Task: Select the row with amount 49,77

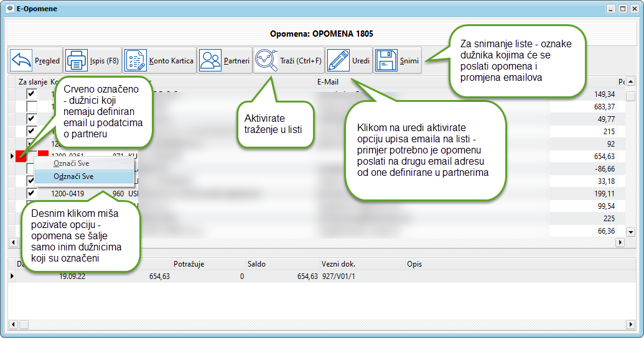Action: (316, 119)
